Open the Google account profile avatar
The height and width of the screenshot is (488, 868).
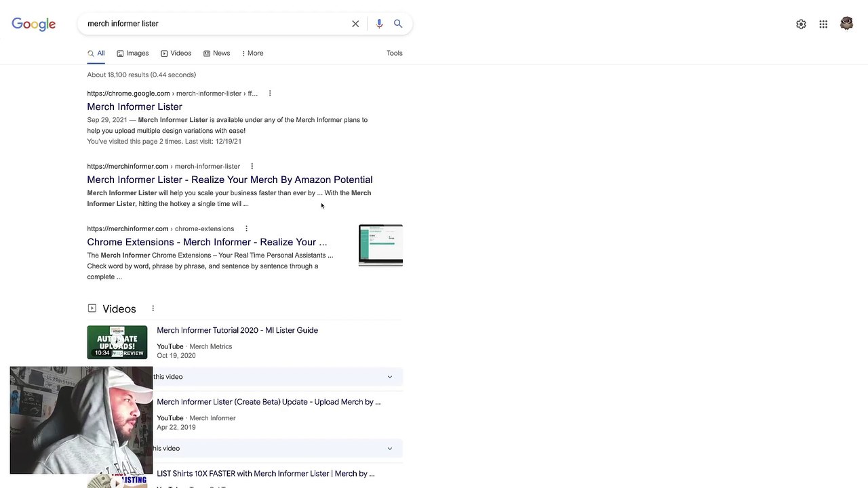[x=846, y=24]
